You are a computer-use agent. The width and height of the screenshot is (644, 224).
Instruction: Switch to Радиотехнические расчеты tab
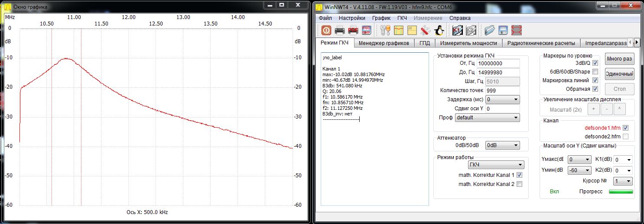(x=541, y=43)
